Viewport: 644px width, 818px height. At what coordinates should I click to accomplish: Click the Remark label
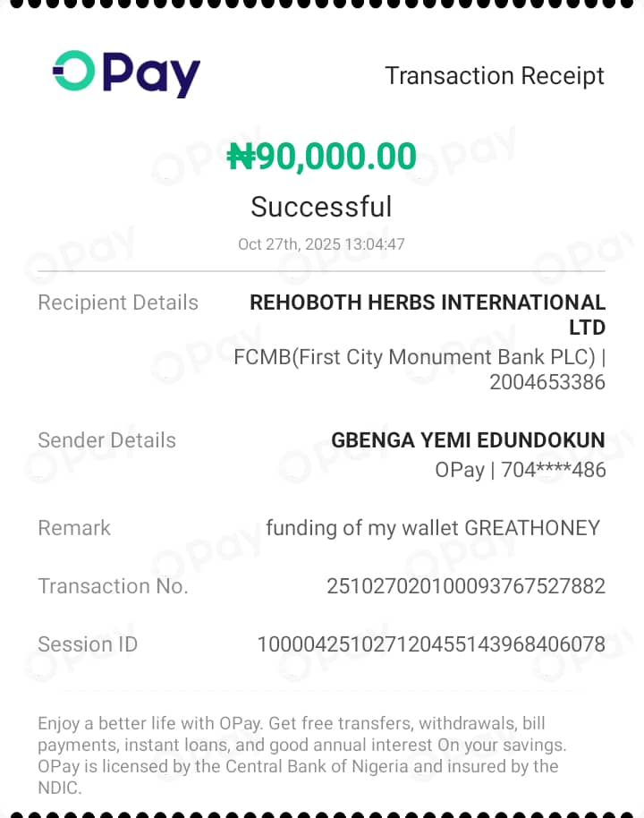click(74, 528)
